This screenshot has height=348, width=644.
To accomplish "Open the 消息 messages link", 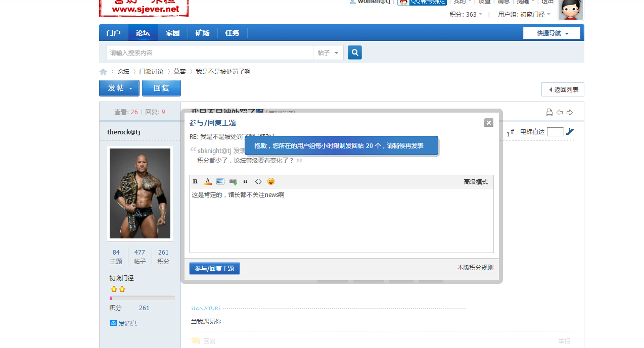I will [503, 2].
